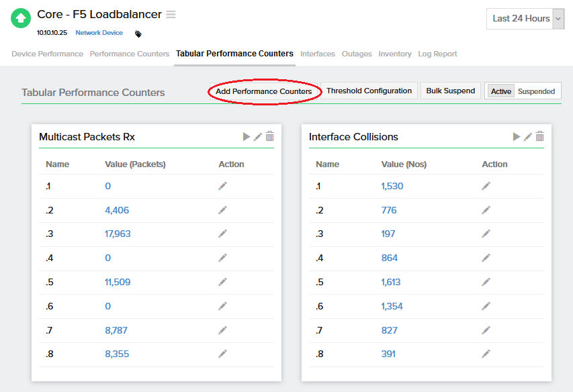Edit Interface Collisions row with value 776
This screenshot has width=573, height=392.
pos(486,210)
